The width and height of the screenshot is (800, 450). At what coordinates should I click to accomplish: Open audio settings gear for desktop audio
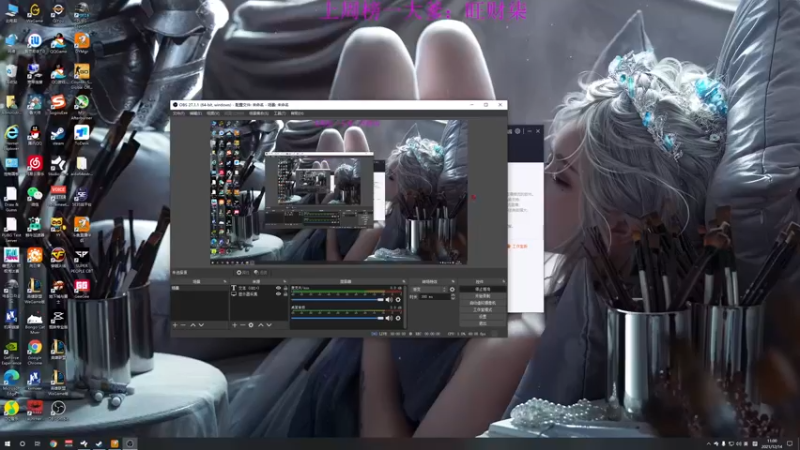coord(398,318)
